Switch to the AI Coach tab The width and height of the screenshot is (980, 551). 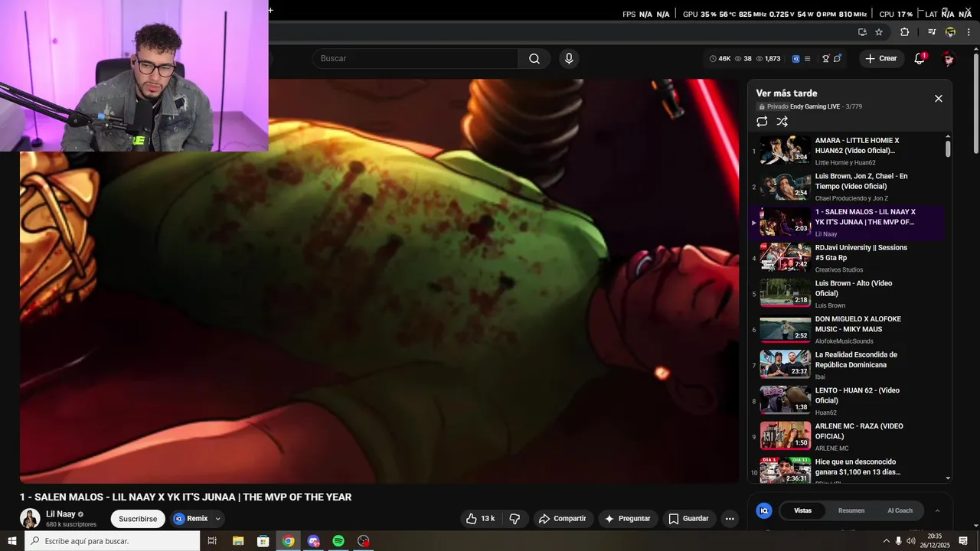(900, 510)
